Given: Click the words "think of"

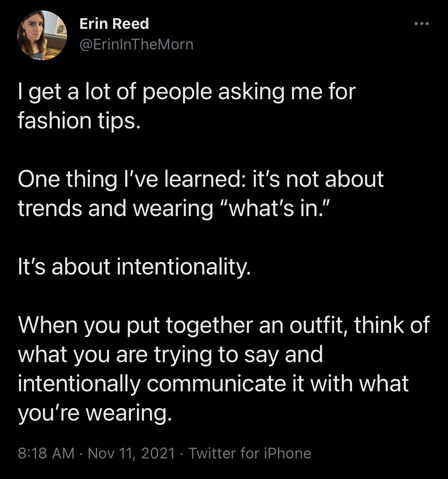Looking at the screenshot, I should click(392, 325).
